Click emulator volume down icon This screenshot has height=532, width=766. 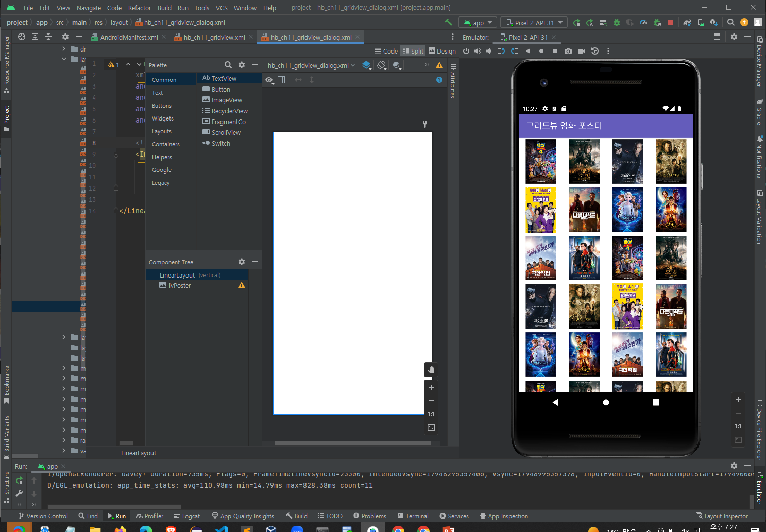489,51
